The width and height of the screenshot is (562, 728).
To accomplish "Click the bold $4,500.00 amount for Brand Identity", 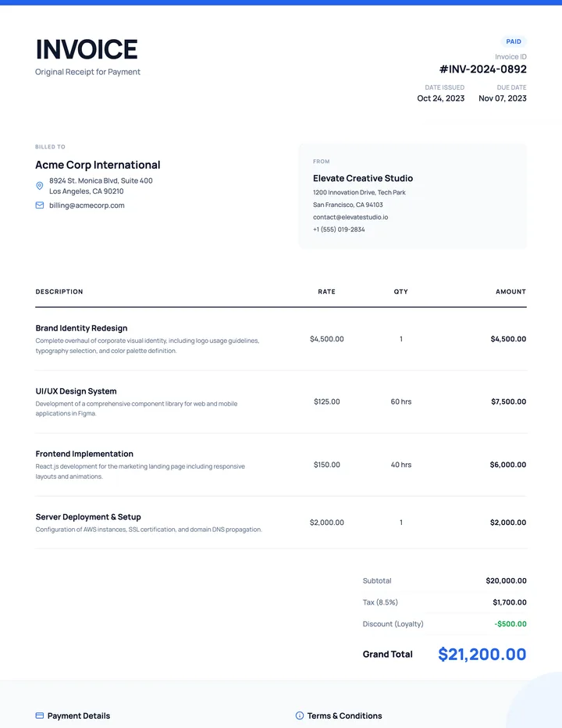I will click(508, 339).
